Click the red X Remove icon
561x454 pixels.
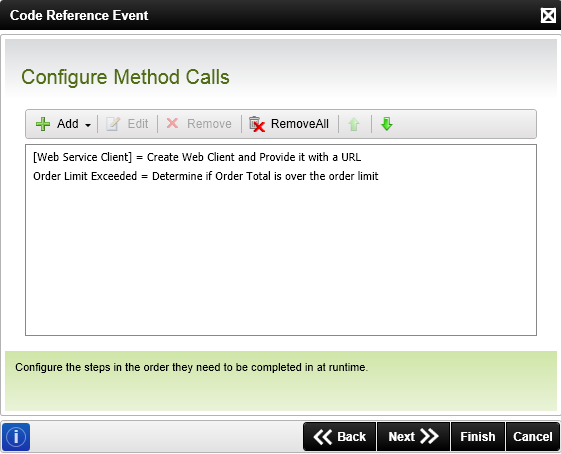point(172,123)
